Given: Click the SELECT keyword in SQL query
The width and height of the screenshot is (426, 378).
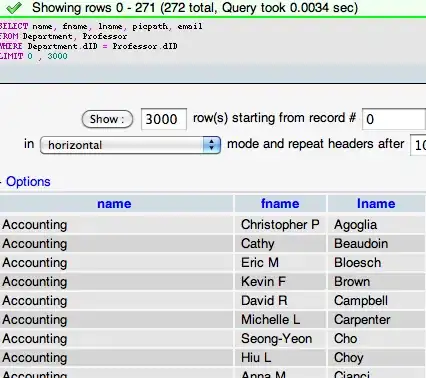Looking at the screenshot, I should [14, 26].
